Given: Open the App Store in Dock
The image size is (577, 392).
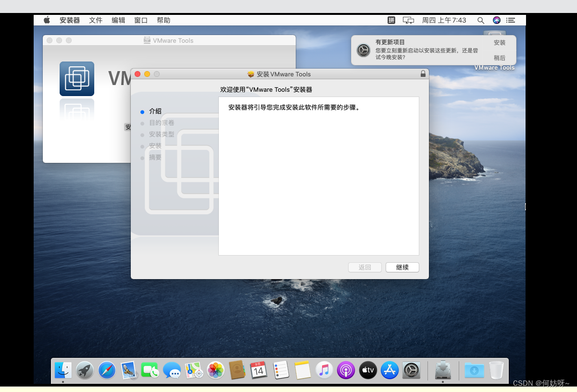Looking at the screenshot, I should (390, 370).
